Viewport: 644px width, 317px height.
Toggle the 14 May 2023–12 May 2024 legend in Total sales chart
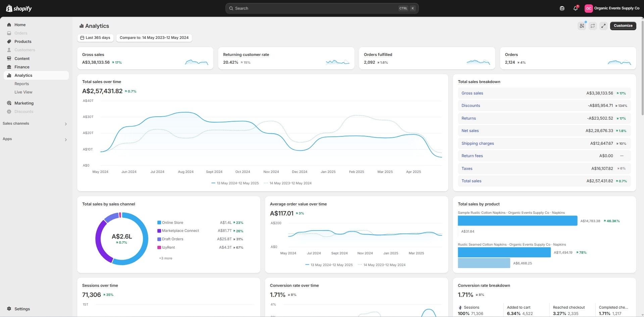pos(288,183)
